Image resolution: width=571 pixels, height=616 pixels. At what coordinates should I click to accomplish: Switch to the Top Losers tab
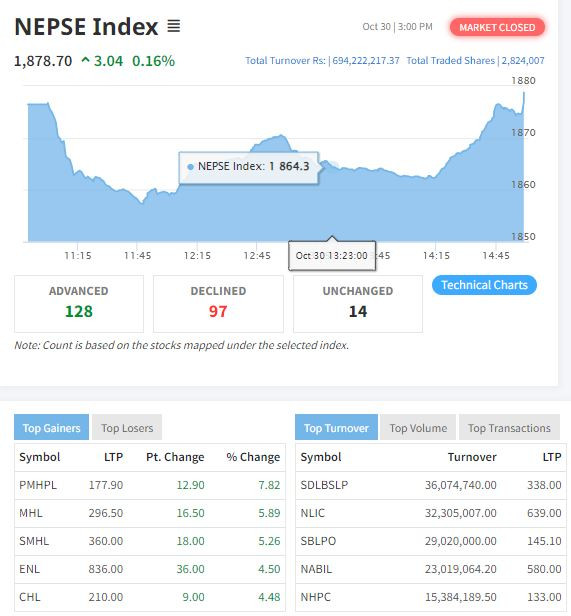point(127,428)
